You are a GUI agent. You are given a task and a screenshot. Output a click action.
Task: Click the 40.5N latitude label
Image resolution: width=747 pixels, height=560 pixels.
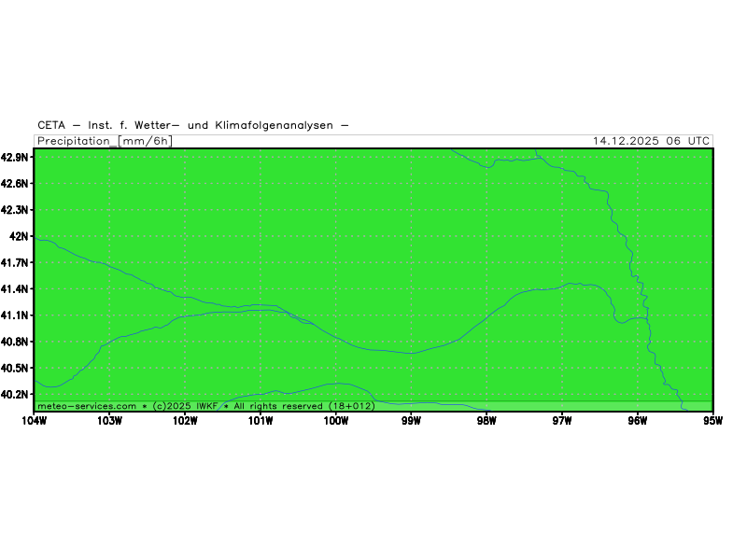[x=16, y=369]
